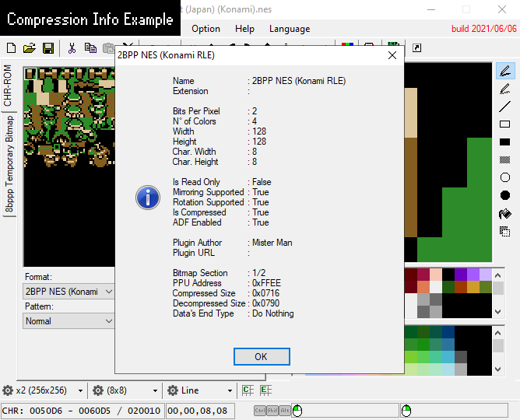Confirm the dialog with OK
The height and width of the screenshot is (420, 520).
pos(262,357)
